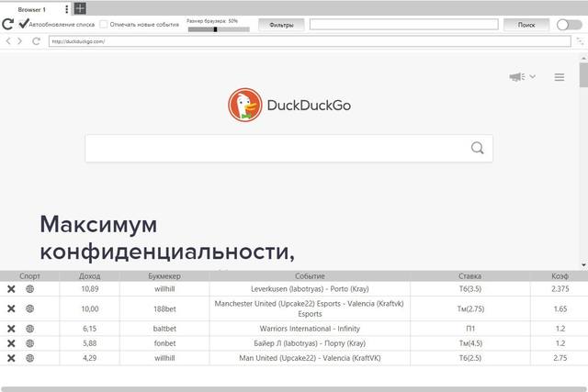Viewport: 588px width, 392px height.
Task: Enable the Отмечать новые события checkbox
Action: (104, 25)
